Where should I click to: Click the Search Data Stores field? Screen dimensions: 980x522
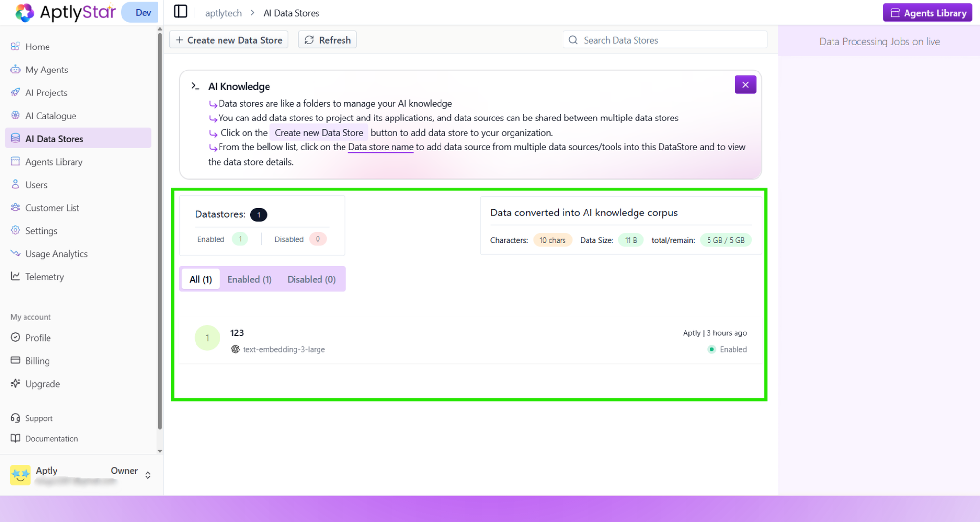pyautogui.click(x=664, y=40)
